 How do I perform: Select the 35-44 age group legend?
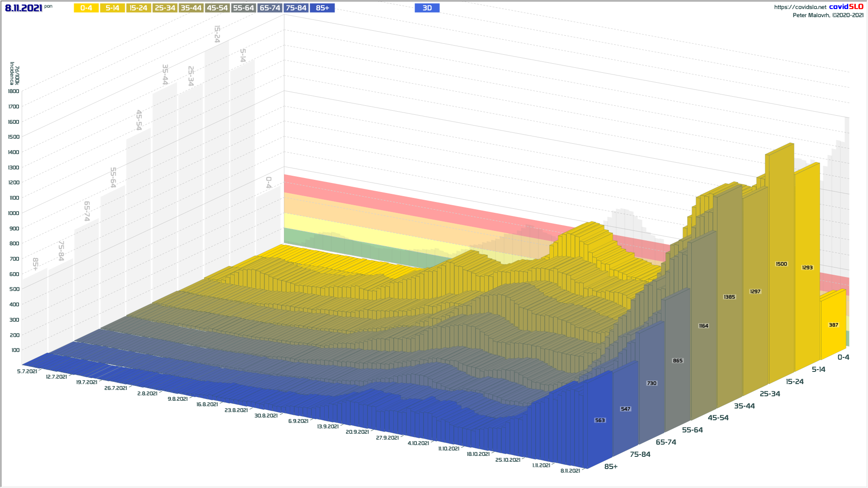(191, 8)
